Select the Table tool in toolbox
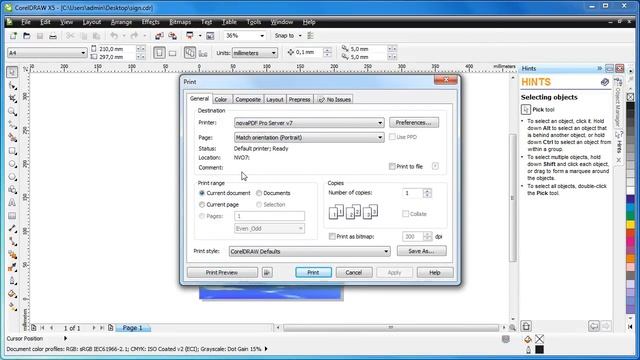 (12, 216)
